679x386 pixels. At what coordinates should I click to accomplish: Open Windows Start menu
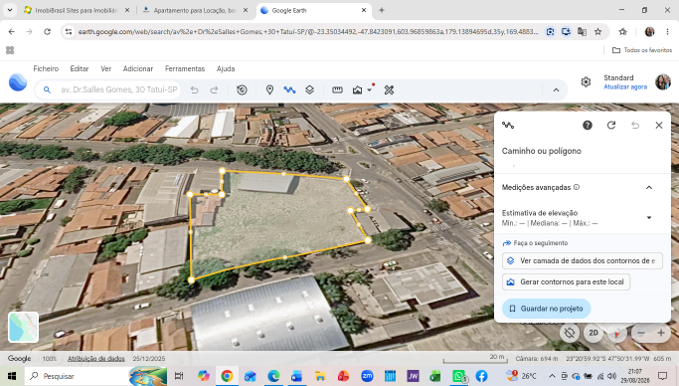[x=12, y=376]
